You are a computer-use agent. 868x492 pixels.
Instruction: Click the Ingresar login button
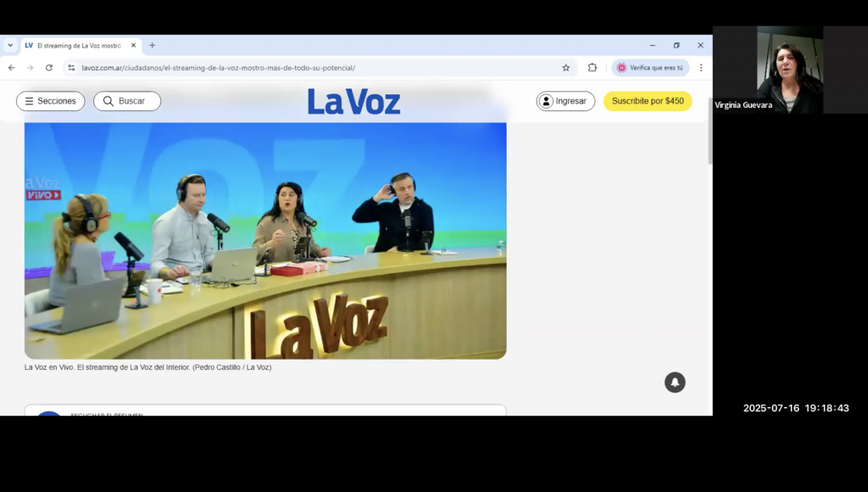click(x=565, y=101)
